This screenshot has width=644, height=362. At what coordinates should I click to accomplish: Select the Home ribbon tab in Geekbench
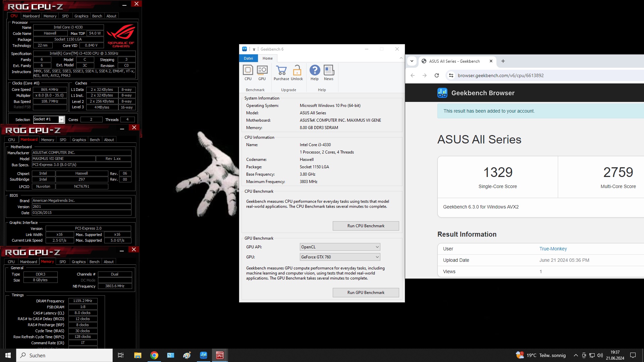pyautogui.click(x=268, y=58)
